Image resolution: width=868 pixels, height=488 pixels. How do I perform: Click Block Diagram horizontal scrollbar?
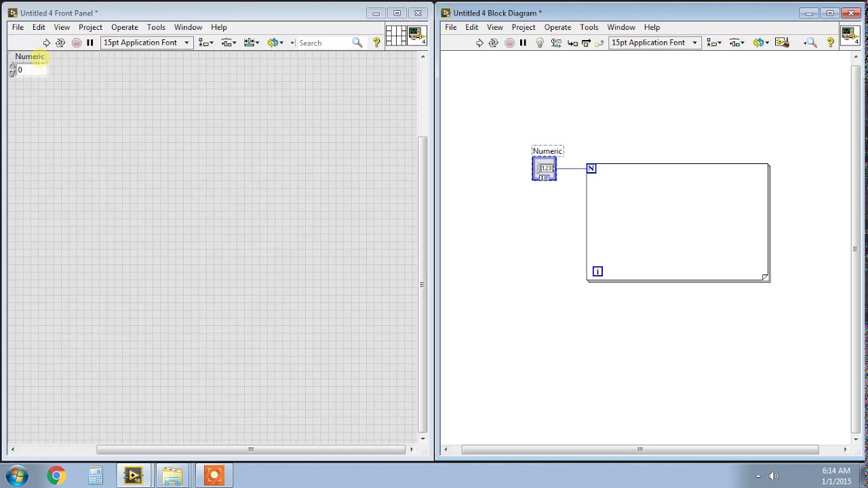point(639,449)
